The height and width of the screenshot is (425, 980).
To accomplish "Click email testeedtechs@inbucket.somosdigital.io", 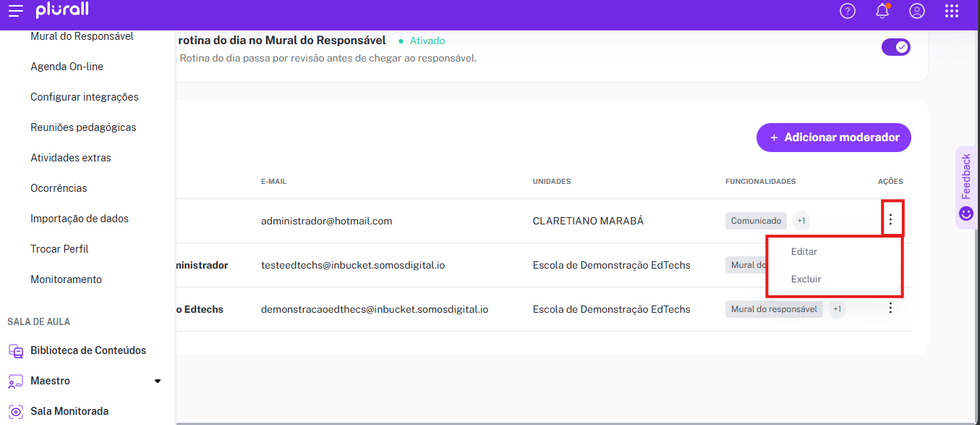I will point(353,265).
